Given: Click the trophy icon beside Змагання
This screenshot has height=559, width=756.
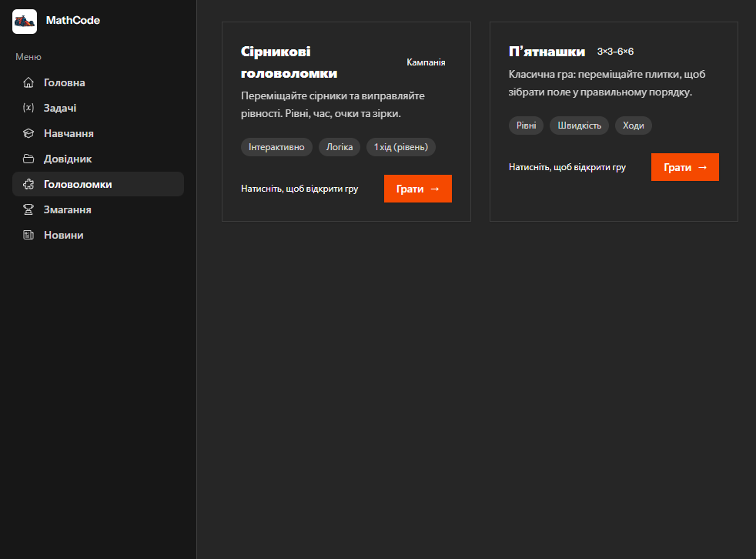Looking at the screenshot, I should [28, 209].
